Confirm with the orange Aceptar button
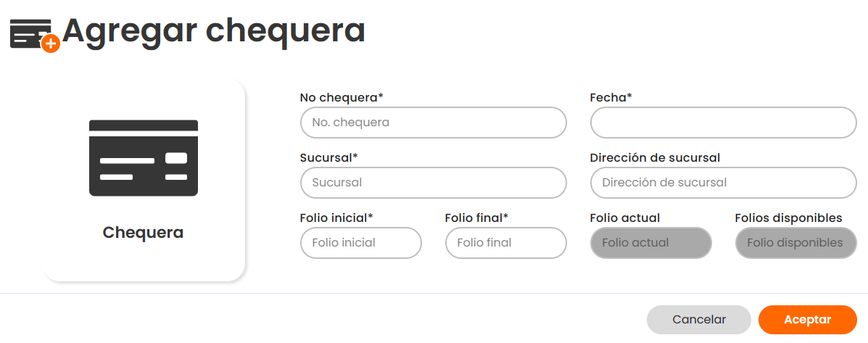This screenshot has height=343, width=868. click(x=807, y=320)
